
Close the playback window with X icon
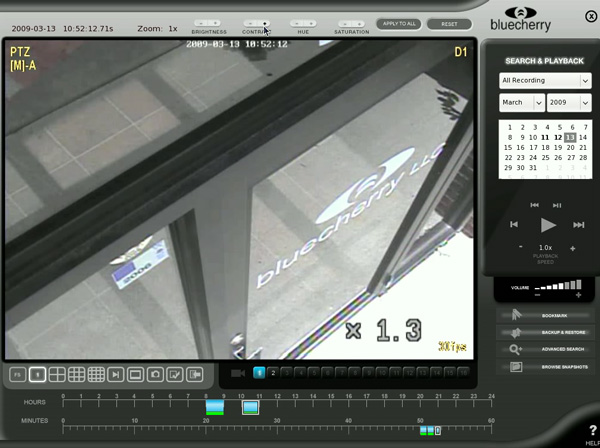[x=591, y=16]
